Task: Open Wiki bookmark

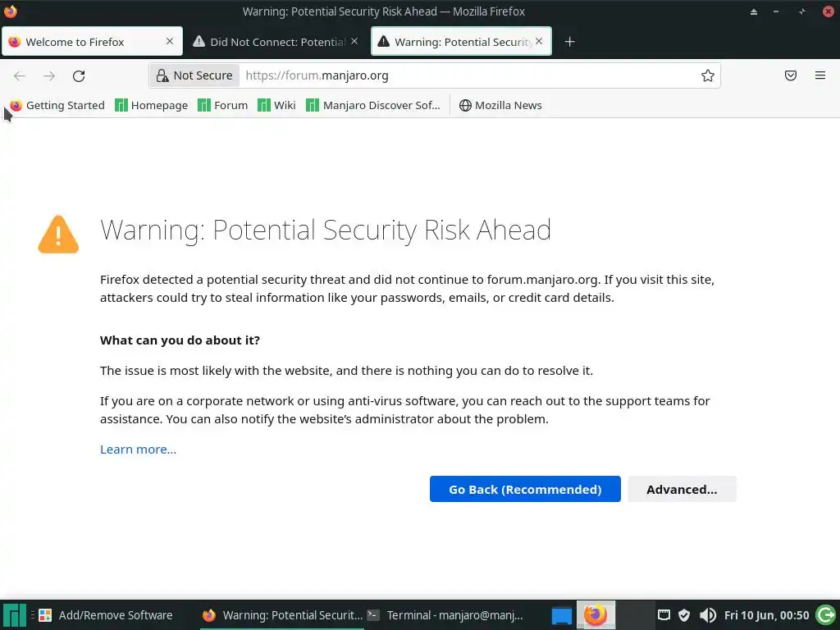Action: tap(277, 105)
